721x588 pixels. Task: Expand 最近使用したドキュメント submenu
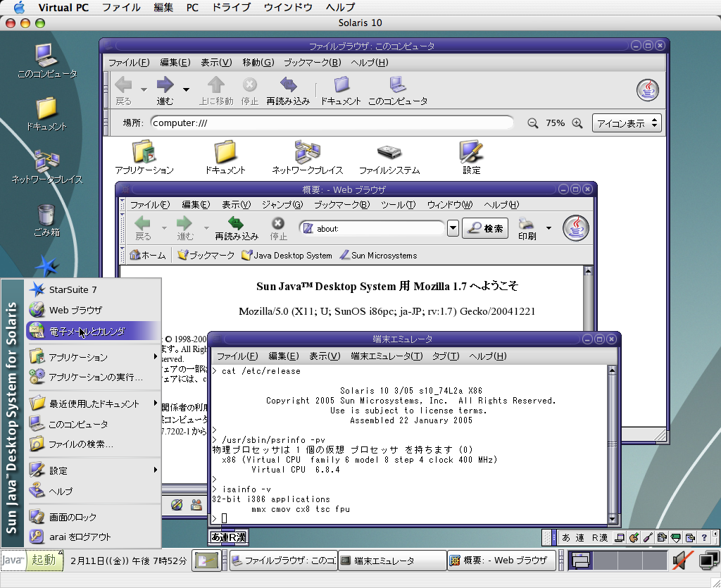[94, 404]
